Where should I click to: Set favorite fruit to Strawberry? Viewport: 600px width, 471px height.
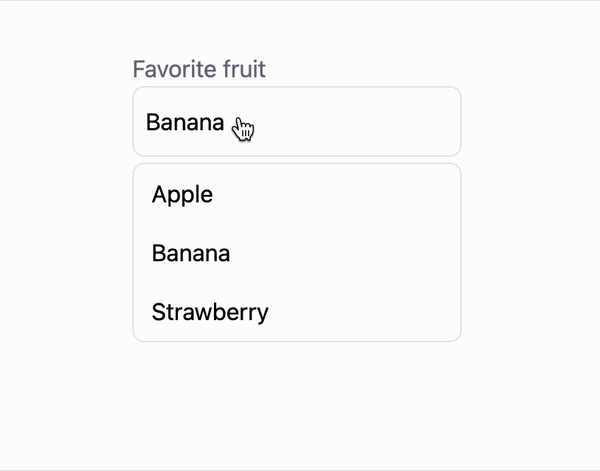(297, 312)
